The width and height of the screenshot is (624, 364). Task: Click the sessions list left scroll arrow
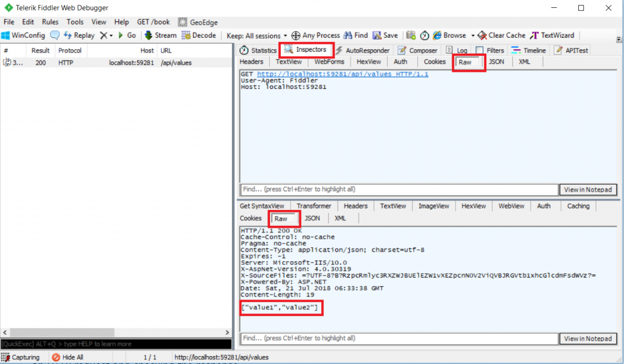5,332
